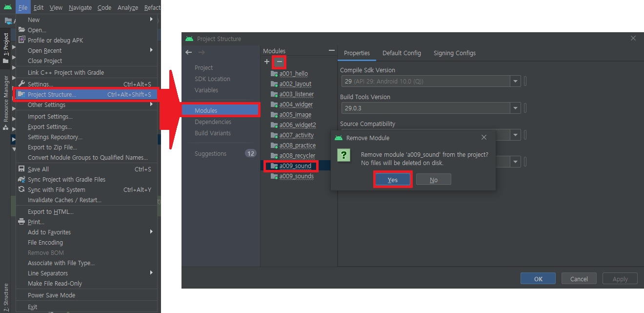Image resolution: width=644 pixels, height=313 pixels.
Task: Expand the New submenu
Action: click(x=86, y=20)
